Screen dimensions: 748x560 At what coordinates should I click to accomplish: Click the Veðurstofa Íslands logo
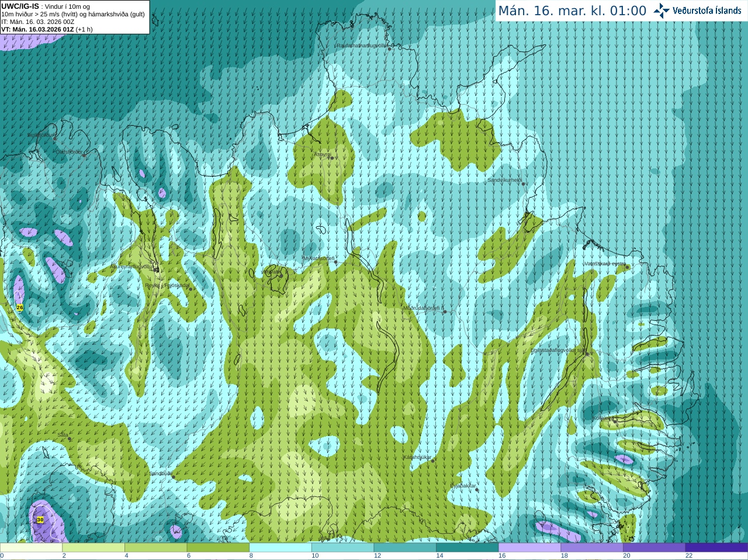click(697, 11)
